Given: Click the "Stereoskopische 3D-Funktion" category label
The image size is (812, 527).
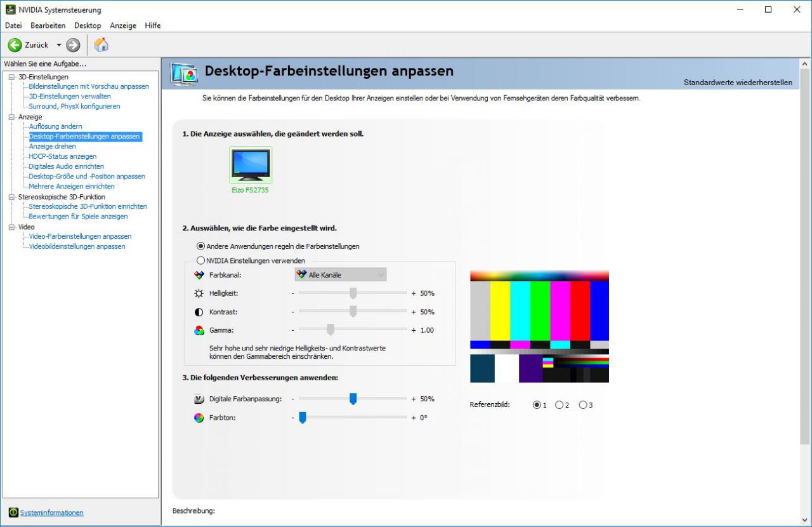Looking at the screenshot, I should [x=62, y=197].
